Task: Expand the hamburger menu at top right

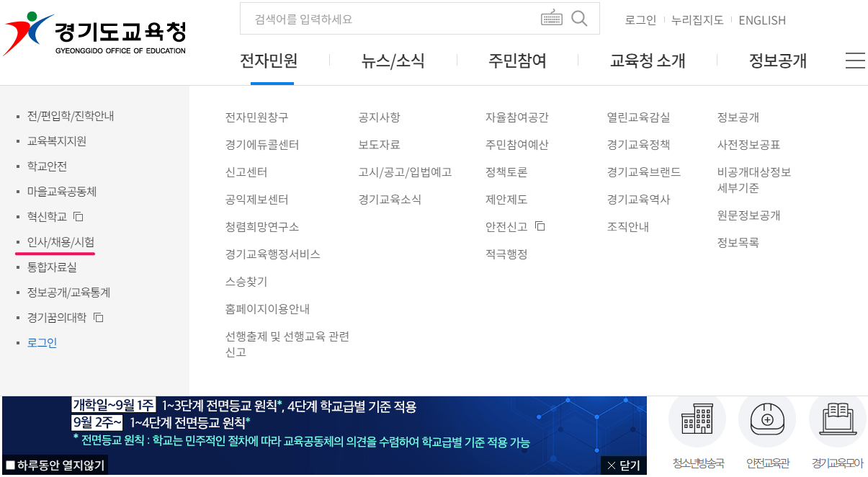Action: click(x=856, y=61)
